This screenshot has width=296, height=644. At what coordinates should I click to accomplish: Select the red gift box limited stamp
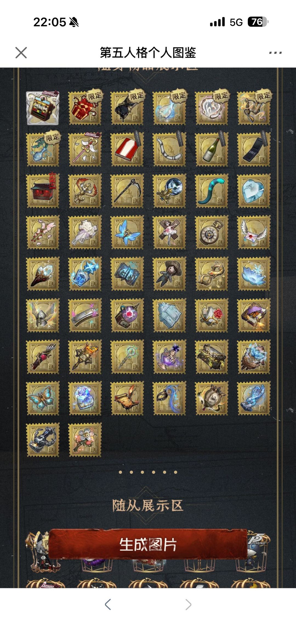[85, 108]
